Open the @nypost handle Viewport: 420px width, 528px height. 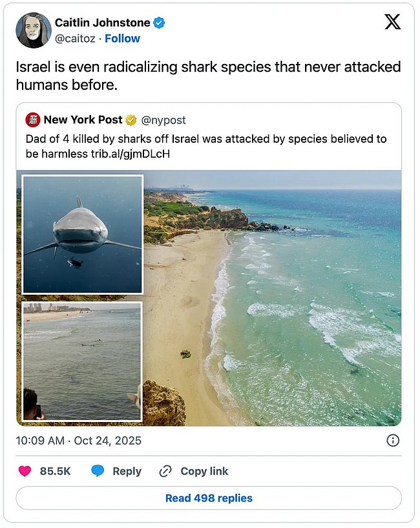(163, 120)
